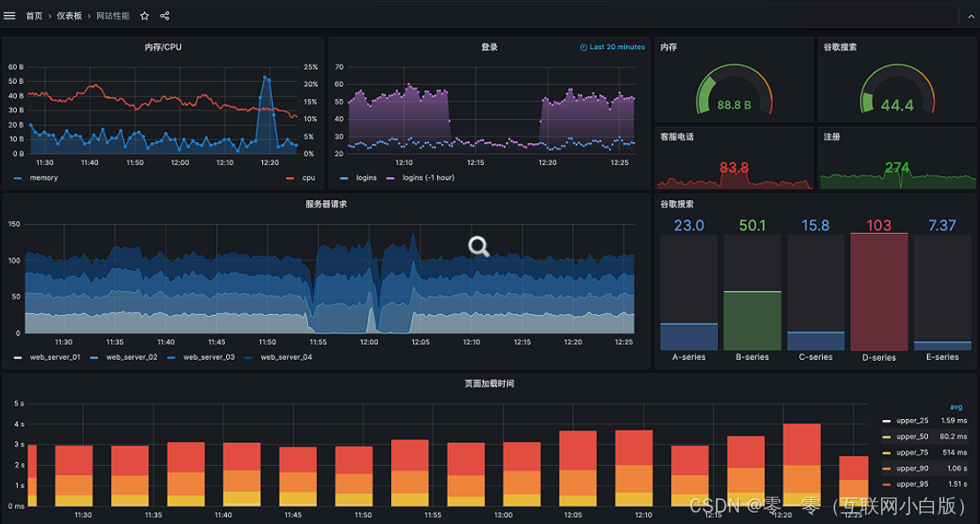980x524 pixels.
Task: Click the 88.8 B memory gauge
Action: pos(735,91)
